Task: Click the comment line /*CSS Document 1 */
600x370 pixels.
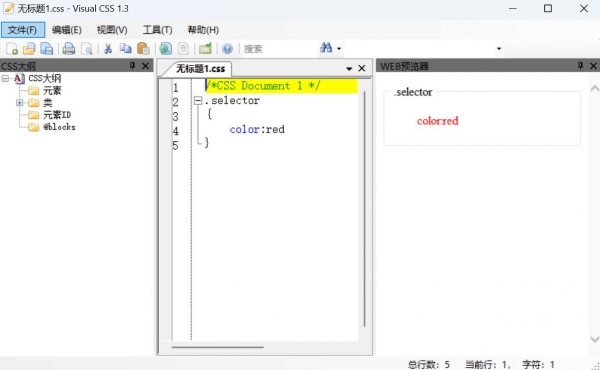Action: click(x=263, y=86)
